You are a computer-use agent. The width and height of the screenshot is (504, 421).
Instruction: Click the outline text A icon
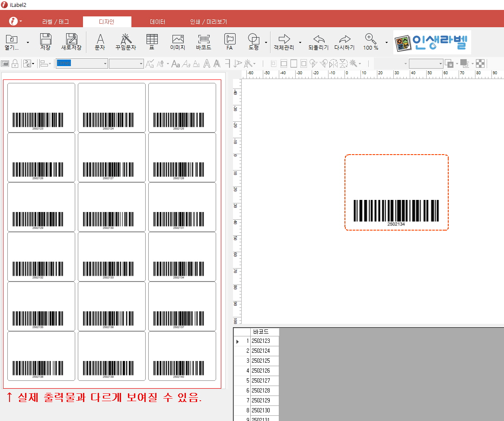[x=207, y=63]
